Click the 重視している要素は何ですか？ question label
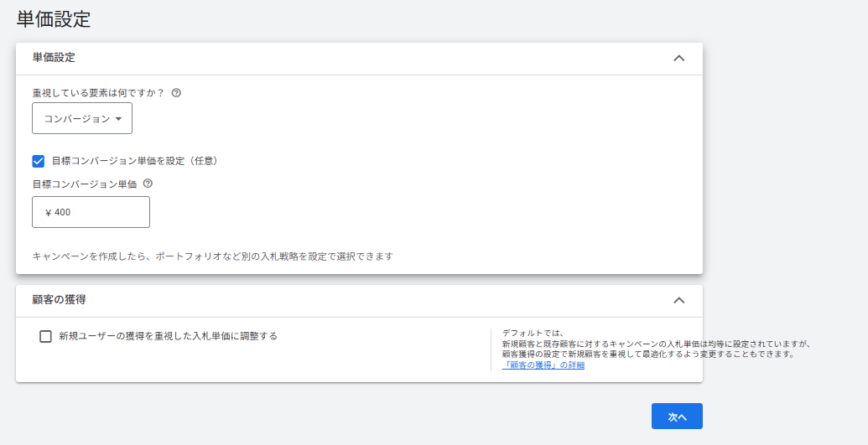Screen dimensions: 868x445 click(98, 93)
